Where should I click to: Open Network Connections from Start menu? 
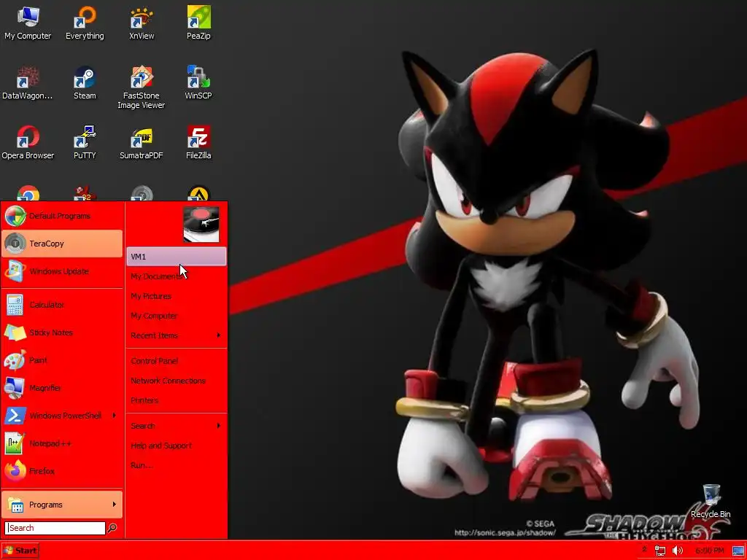coord(177,381)
